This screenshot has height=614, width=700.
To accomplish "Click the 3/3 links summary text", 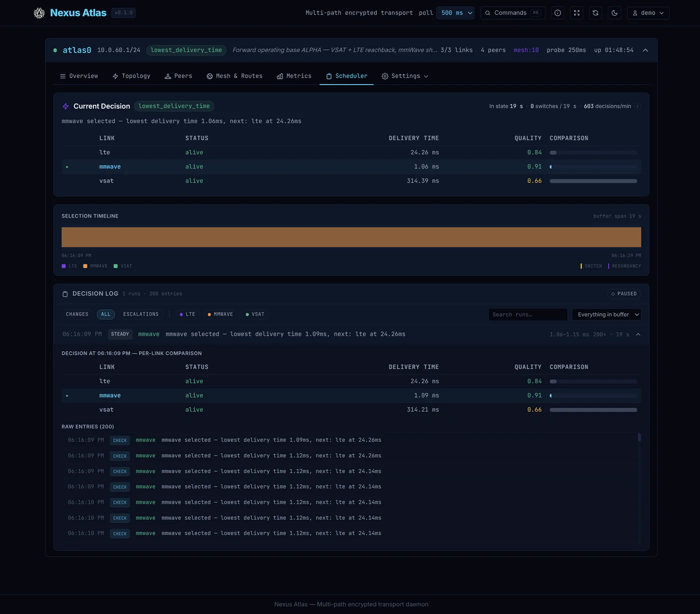I will (456, 50).
